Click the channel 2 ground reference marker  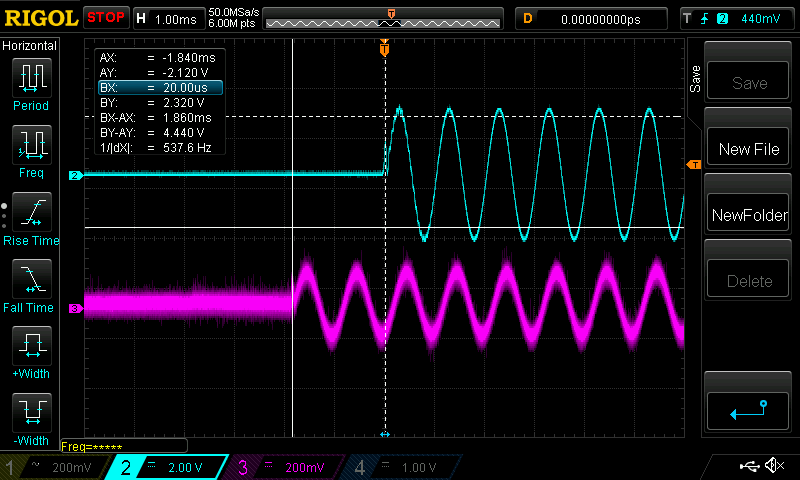click(x=76, y=175)
